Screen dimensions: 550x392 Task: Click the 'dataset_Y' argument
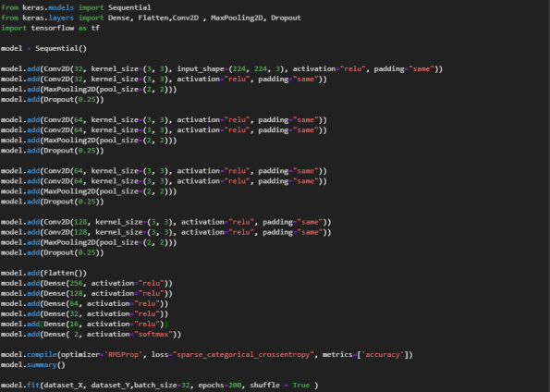[x=111, y=385]
